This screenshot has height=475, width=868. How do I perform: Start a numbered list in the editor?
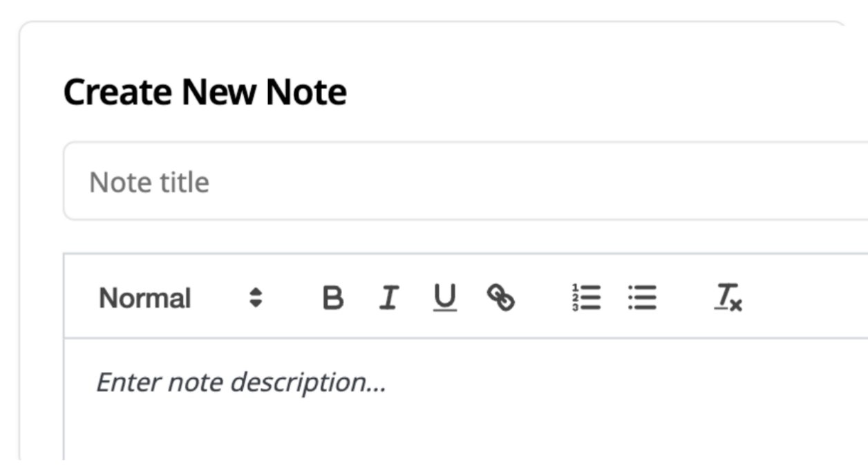click(587, 298)
